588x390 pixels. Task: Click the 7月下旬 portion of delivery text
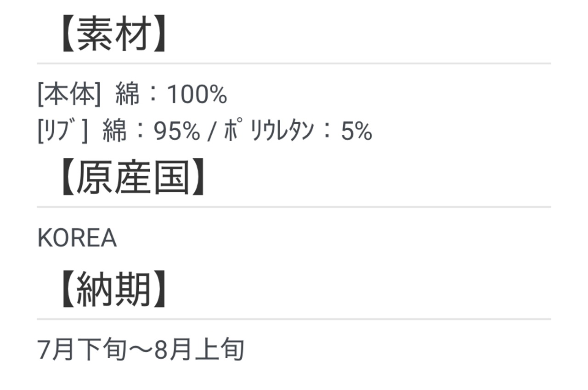82,350
